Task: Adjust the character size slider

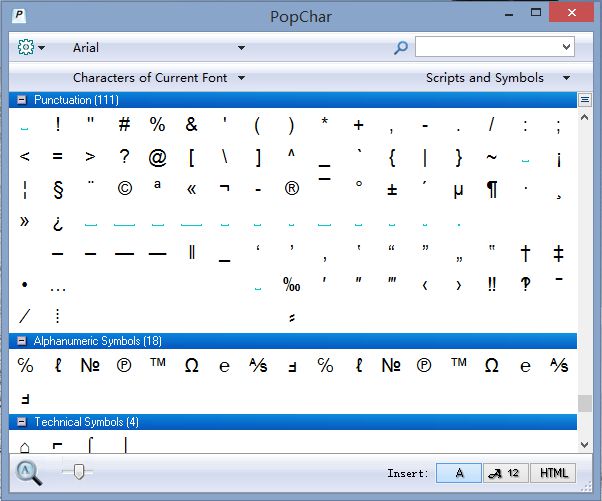Action: pyautogui.click(x=79, y=471)
